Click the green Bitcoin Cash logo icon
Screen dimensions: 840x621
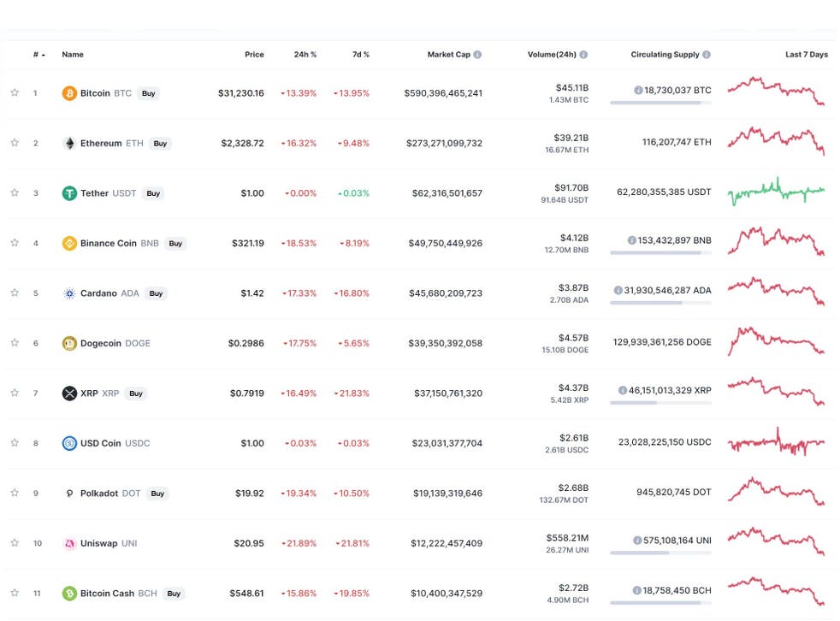(x=69, y=593)
